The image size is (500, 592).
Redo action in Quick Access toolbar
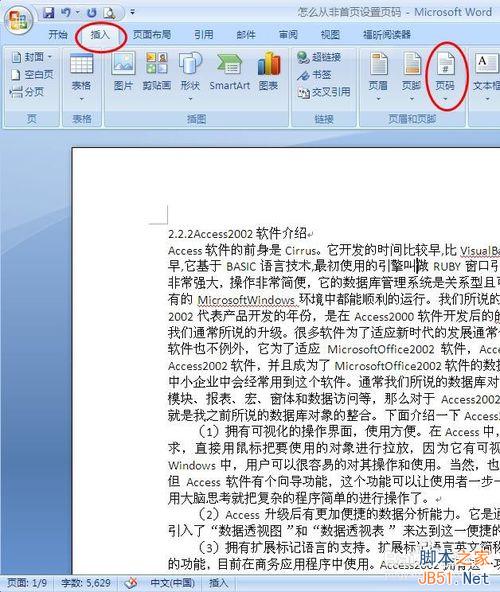(x=91, y=12)
